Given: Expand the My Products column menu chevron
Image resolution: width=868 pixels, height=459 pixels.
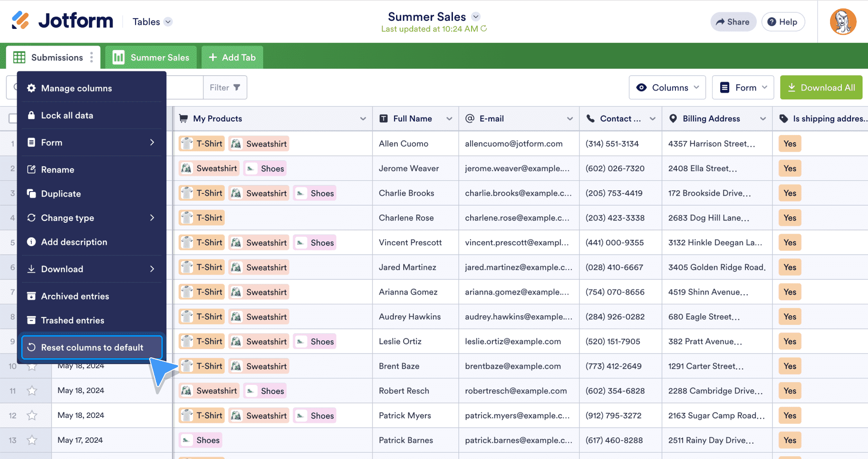Looking at the screenshot, I should point(363,119).
